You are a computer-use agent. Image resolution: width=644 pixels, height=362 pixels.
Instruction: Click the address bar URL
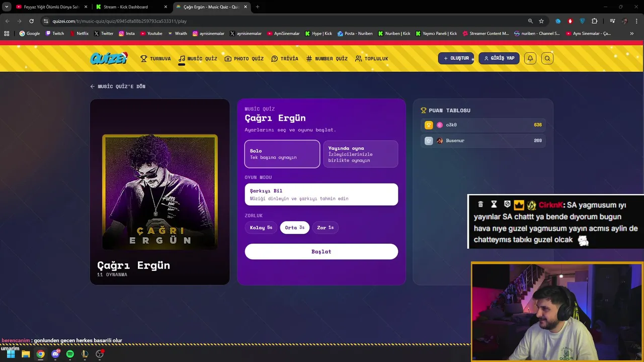point(120,21)
